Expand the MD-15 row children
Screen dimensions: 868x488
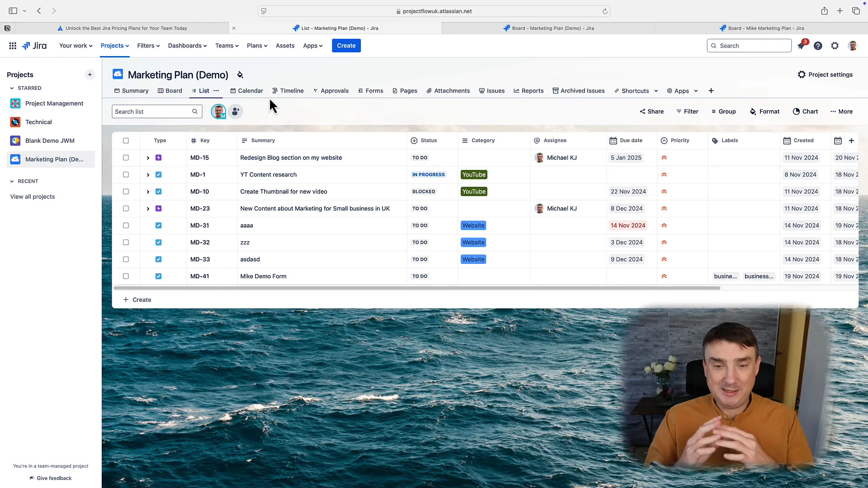click(148, 158)
